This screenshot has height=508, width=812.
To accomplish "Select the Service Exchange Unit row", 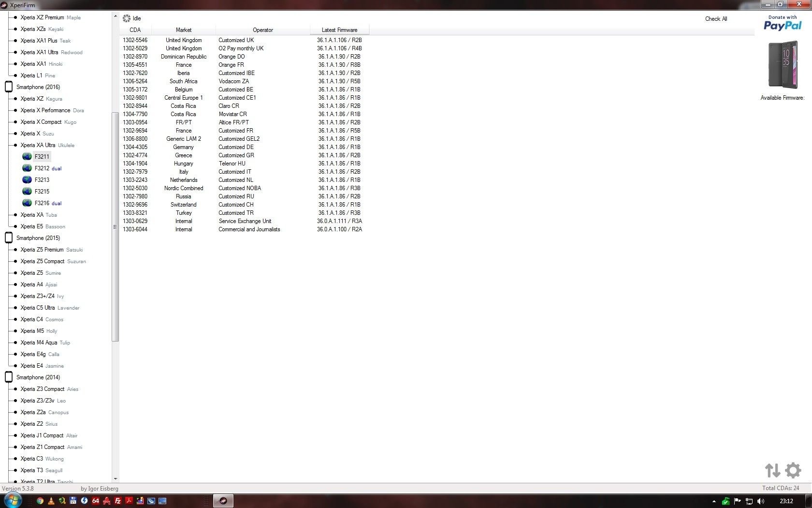I will click(x=244, y=221).
